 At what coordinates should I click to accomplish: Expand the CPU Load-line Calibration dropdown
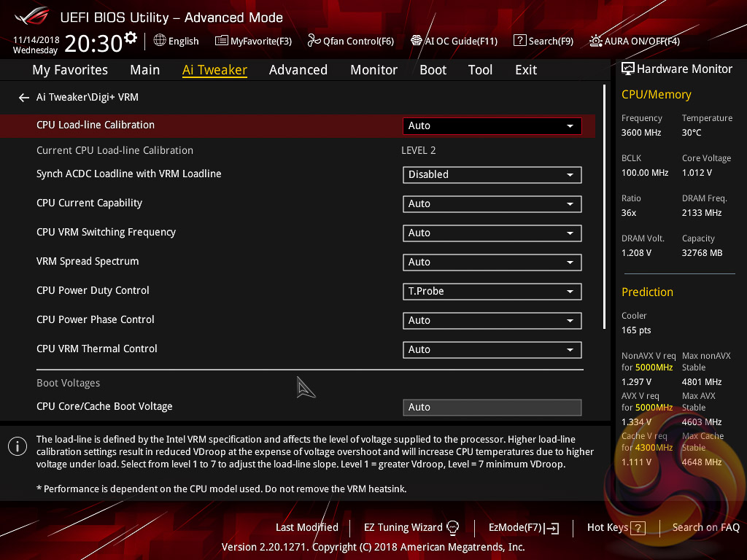pyautogui.click(x=492, y=126)
